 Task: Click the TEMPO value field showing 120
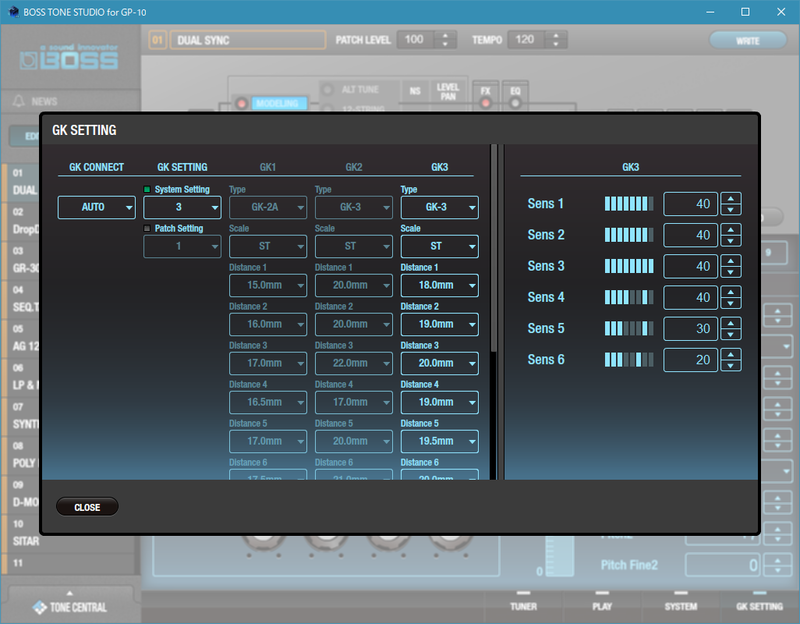pos(527,40)
